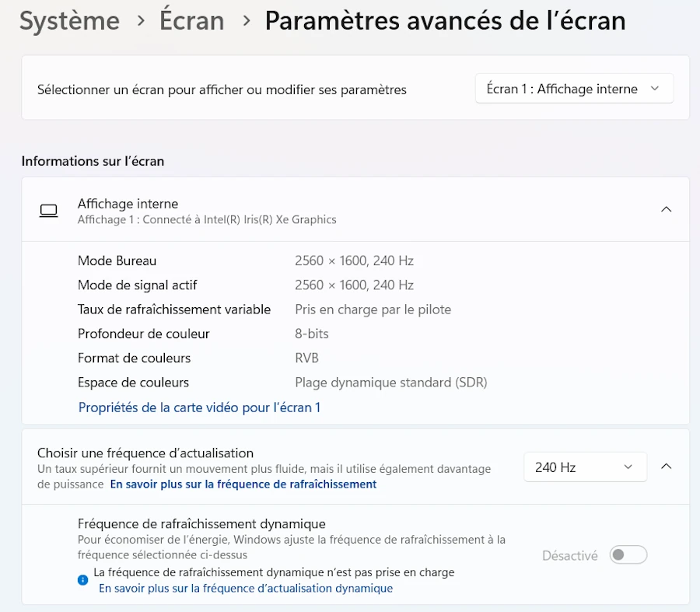Click the breadcrumb chevron after Système
This screenshot has width=700, height=612.
click(141, 21)
